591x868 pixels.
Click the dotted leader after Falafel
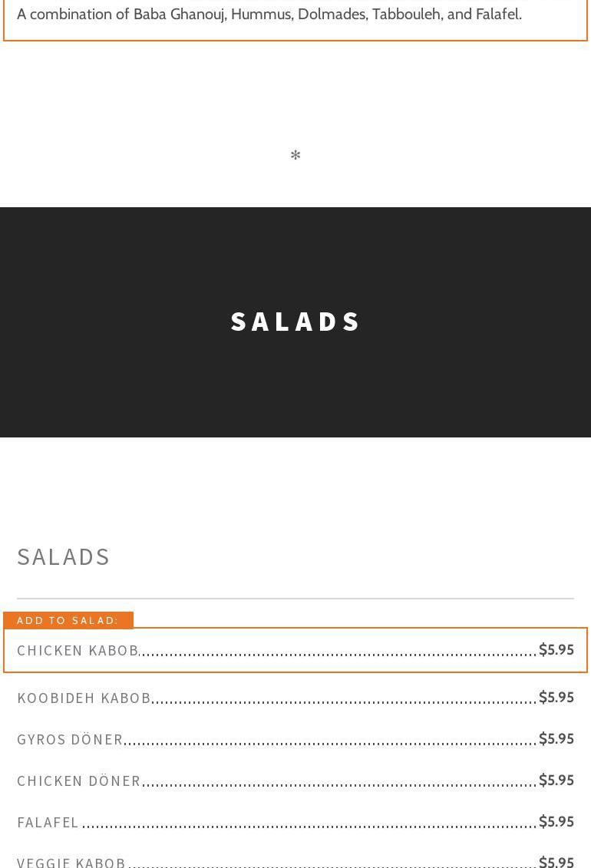click(x=307, y=825)
